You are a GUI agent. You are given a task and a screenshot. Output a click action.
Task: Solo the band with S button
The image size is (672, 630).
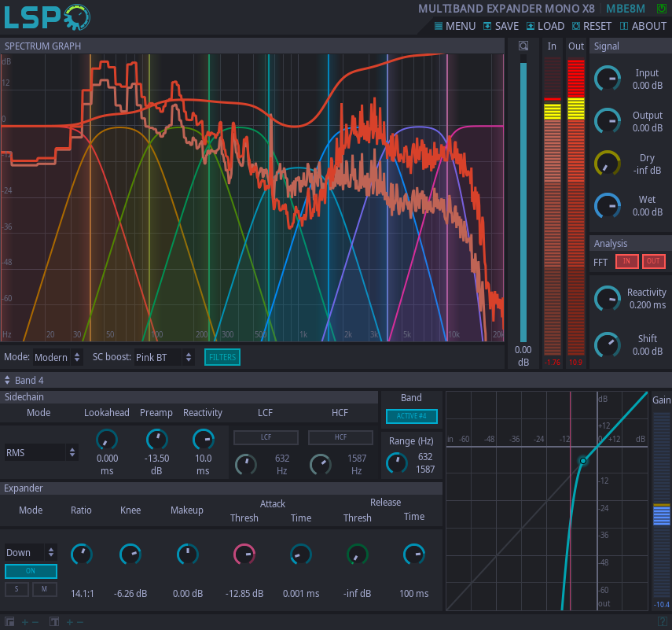(17, 589)
